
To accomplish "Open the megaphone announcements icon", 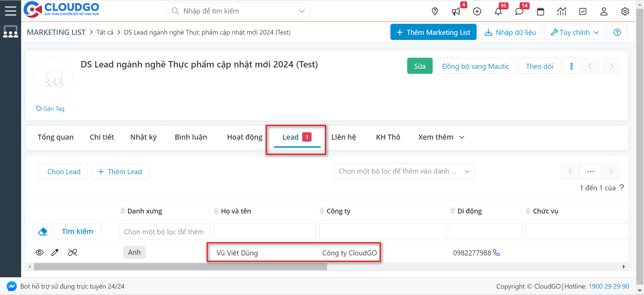I will 456,11.
